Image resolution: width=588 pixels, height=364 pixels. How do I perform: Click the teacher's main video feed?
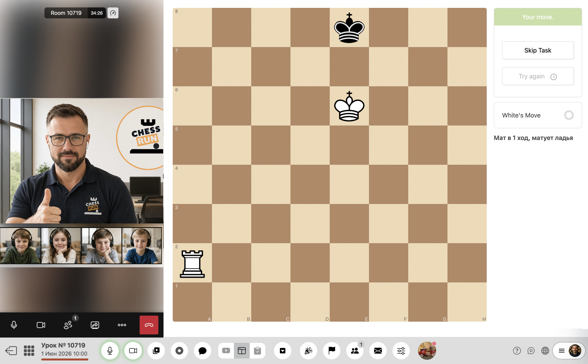coord(82,161)
